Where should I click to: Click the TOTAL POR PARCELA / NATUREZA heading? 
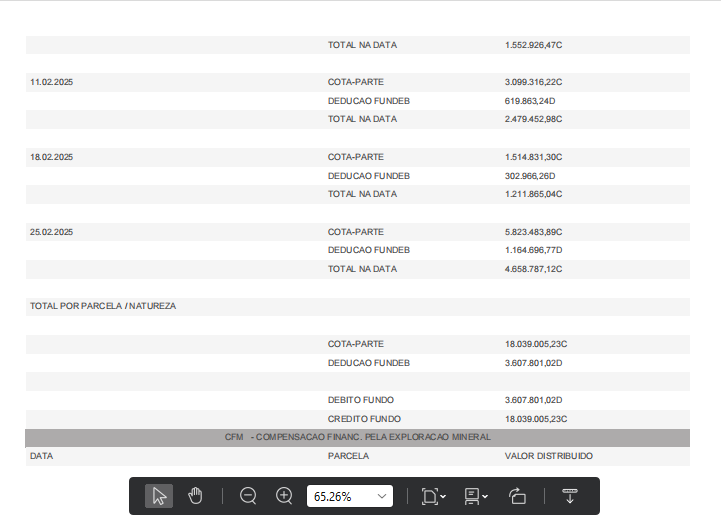click(x=103, y=306)
